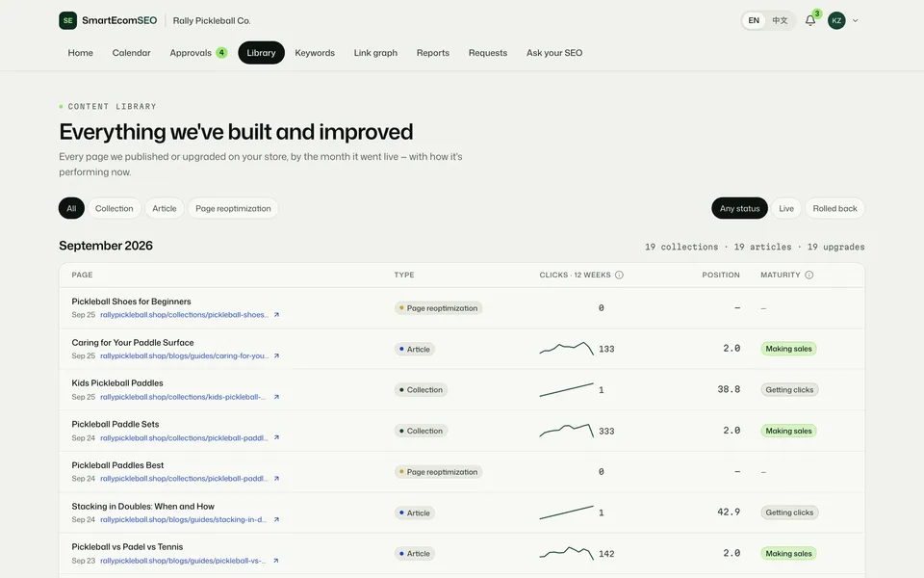Open external link icon for Pickleball Paddle Sets

(x=276, y=437)
